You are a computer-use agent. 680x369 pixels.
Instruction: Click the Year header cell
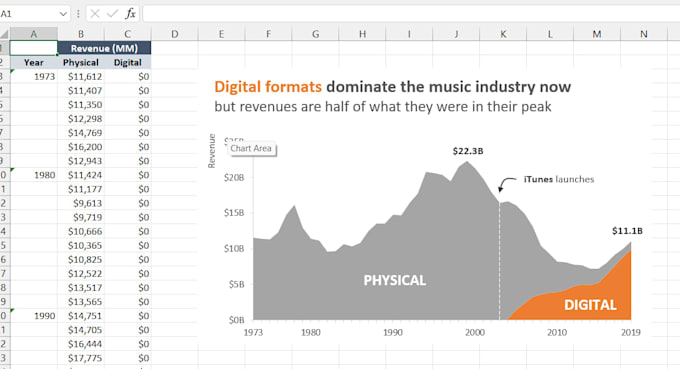(x=33, y=62)
